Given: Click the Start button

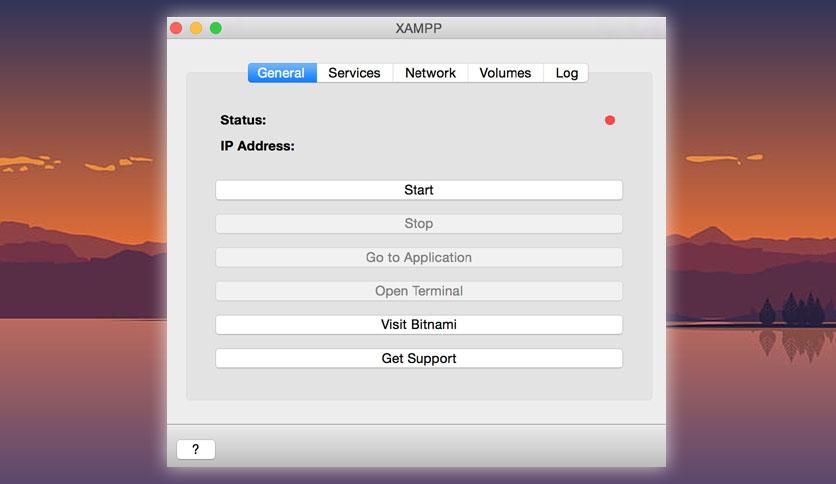Looking at the screenshot, I should click(419, 190).
